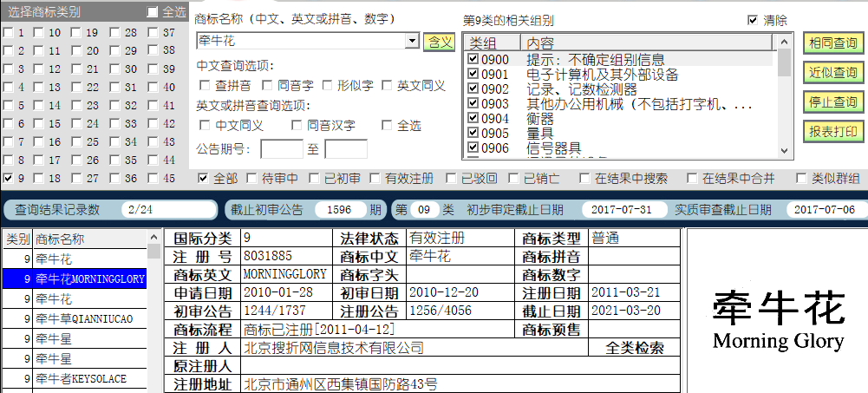
Task: Click scroll down arrow of class group list
Action: click(x=783, y=151)
